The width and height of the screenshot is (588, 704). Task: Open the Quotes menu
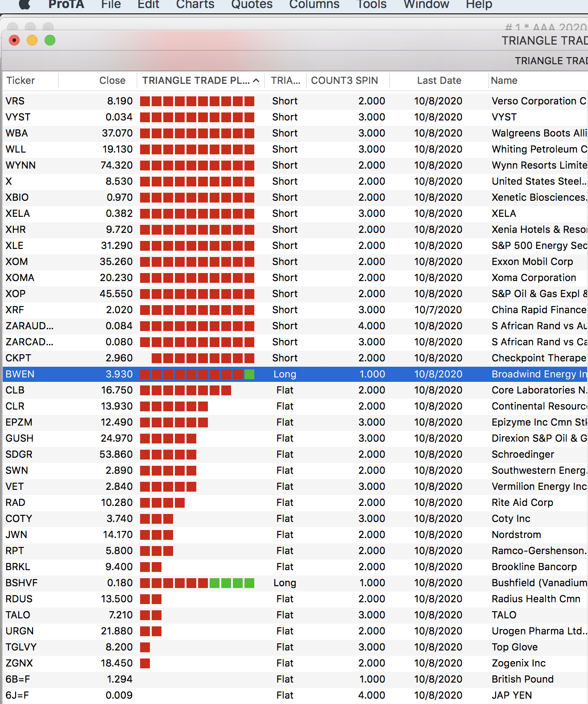coord(252,4)
